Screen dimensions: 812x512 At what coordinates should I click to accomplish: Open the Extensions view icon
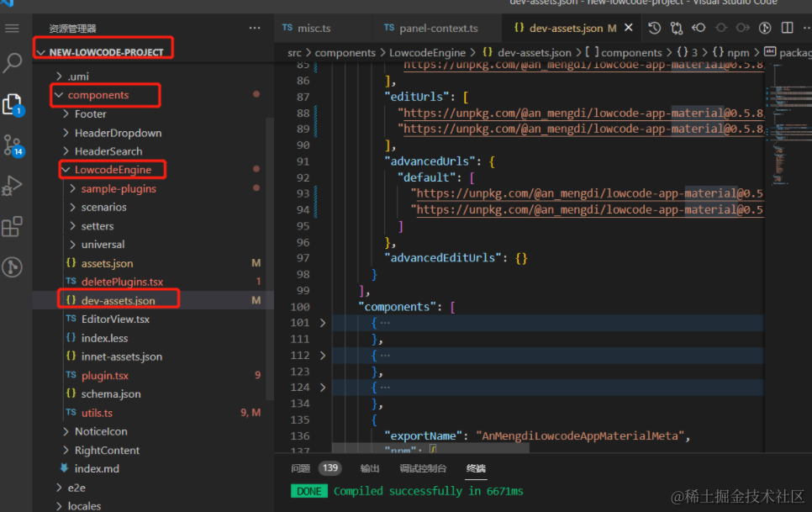(12, 226)
